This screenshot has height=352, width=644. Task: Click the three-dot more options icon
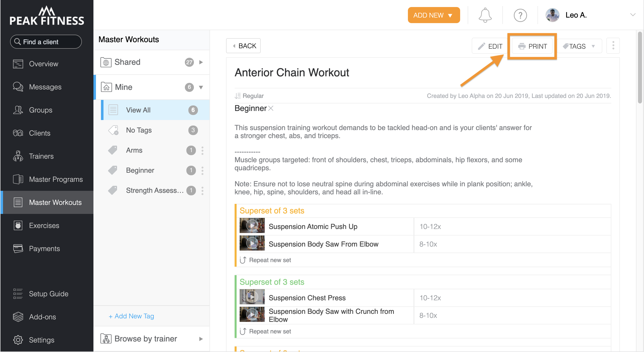[x=613, y=45]
